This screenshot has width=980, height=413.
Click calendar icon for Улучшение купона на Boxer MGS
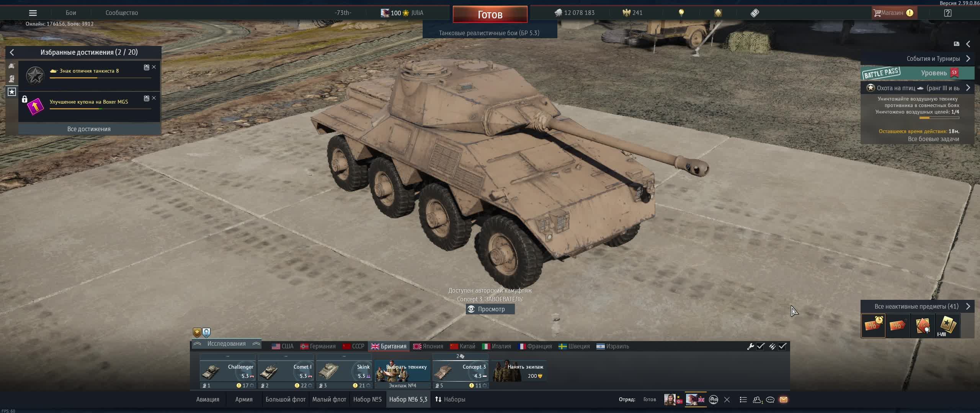(x=146, y=98)
